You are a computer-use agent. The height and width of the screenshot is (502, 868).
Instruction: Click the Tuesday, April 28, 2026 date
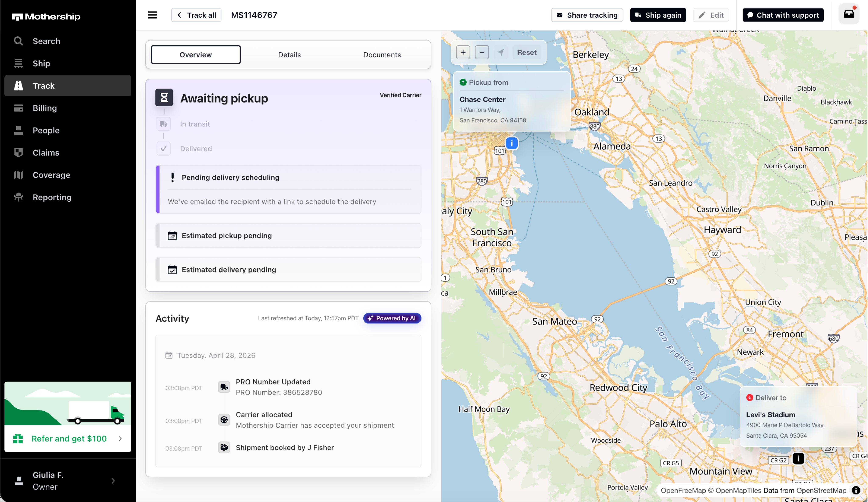pos(216,355)
